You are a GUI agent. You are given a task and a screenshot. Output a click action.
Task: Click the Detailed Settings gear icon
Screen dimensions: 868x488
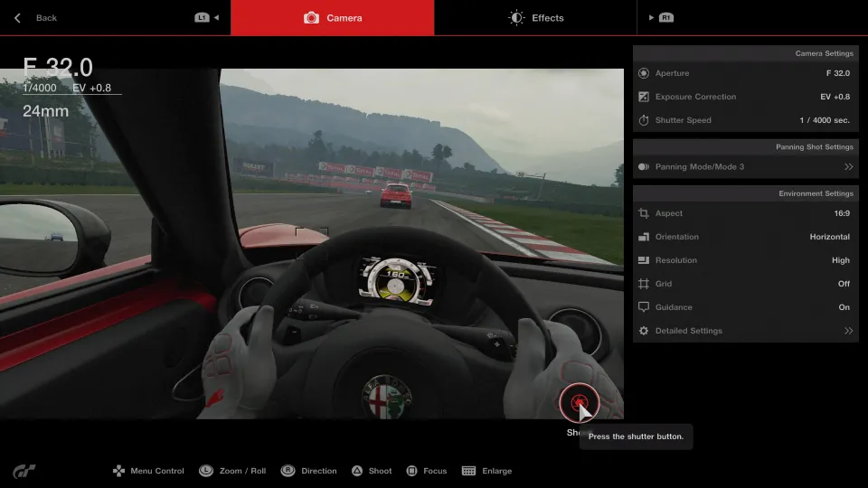pos(643,331)
